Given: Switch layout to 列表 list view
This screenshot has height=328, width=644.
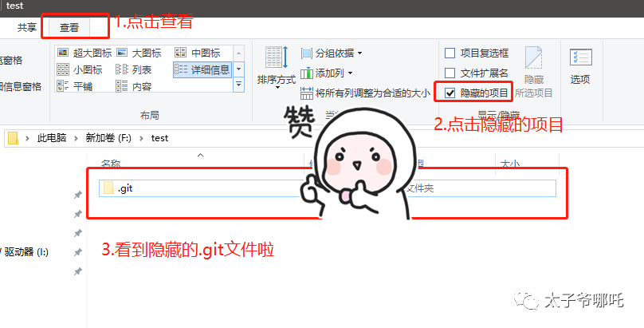Looking at the screenshot, I should 134,70.
